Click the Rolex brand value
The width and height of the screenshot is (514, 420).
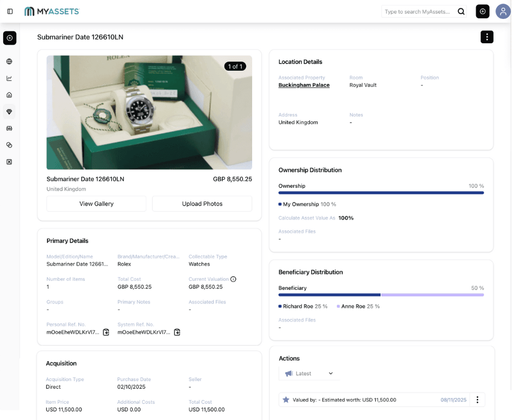click(x=124, y=264)
